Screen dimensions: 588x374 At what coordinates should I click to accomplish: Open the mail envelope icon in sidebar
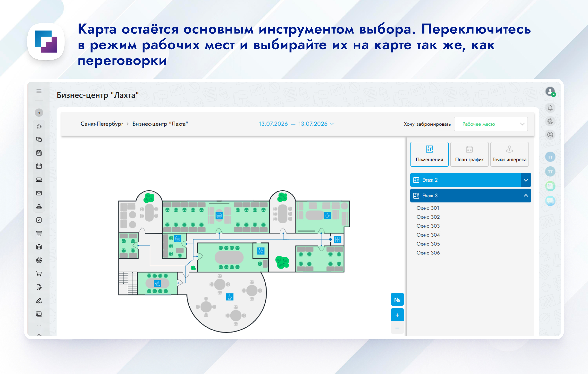pos(39,193)
